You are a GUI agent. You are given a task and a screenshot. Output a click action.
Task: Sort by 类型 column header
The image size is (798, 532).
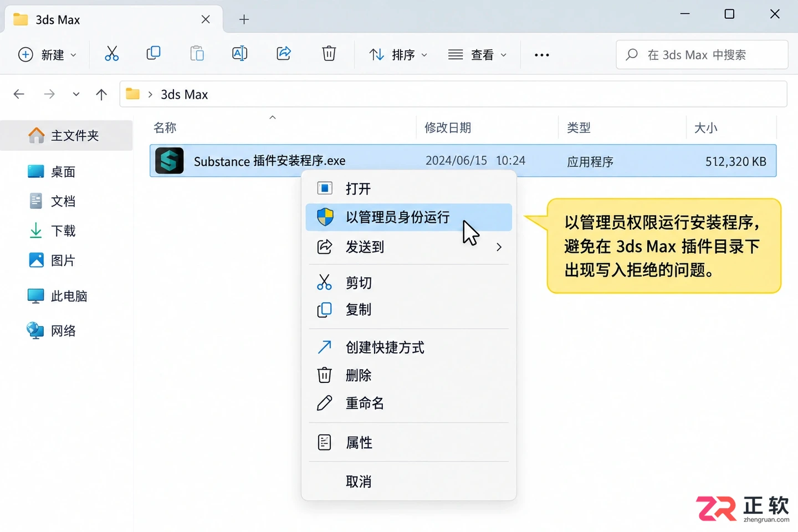[x=579, y=127]
